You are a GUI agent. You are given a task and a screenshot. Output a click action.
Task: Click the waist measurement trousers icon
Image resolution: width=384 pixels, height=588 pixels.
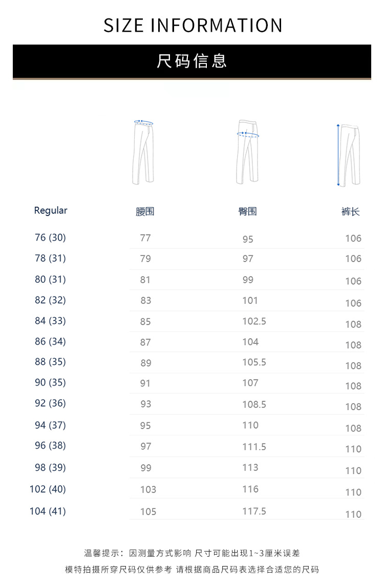click(143, 152)
